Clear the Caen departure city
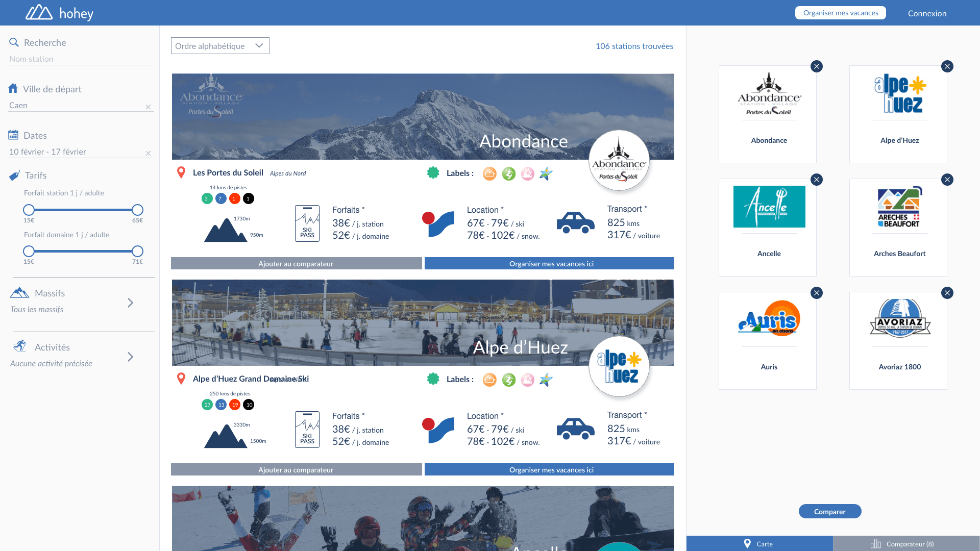 [149, 107]
